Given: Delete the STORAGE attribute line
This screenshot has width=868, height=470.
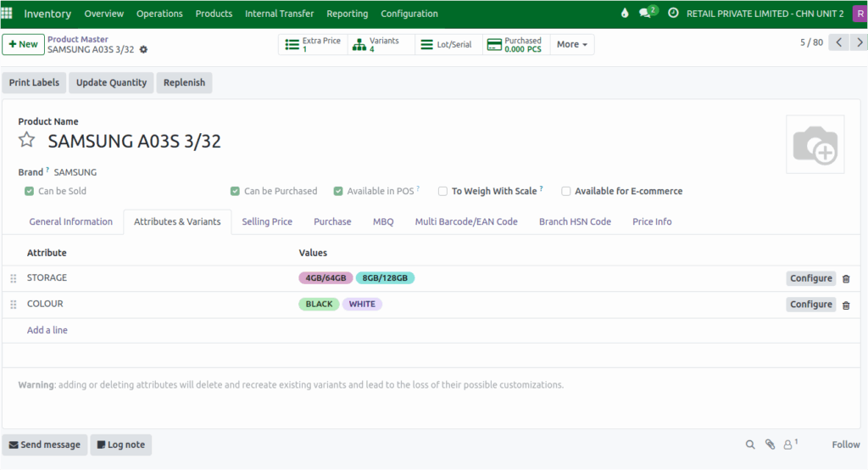Looking at the screenshot, I should pyautogui.click(x=846, y=279).
